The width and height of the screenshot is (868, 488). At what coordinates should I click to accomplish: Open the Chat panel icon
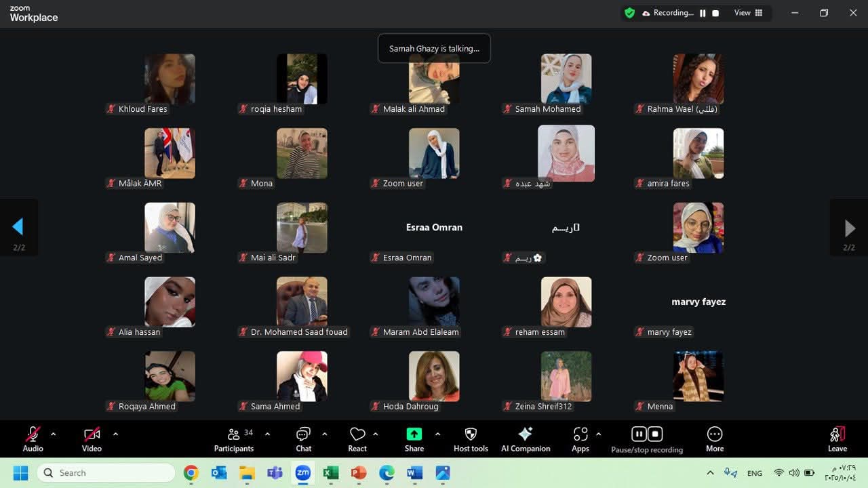click(x=303, y=434)
